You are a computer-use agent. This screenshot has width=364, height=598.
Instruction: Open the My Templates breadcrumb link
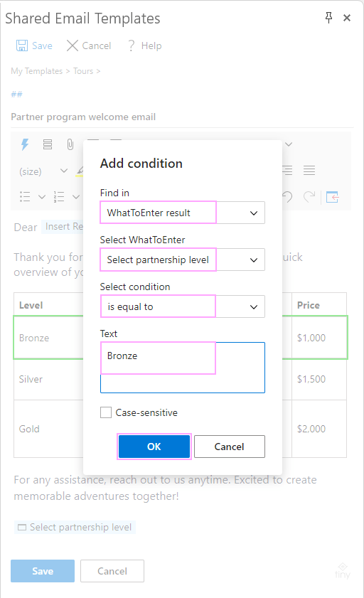tap(36, 71)
